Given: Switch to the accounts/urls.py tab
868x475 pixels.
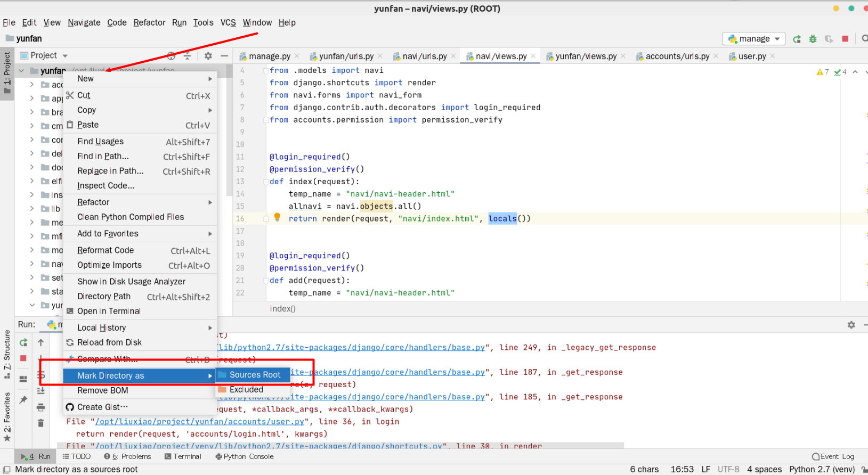Looking at the screenshot, I should click(677, 56).
